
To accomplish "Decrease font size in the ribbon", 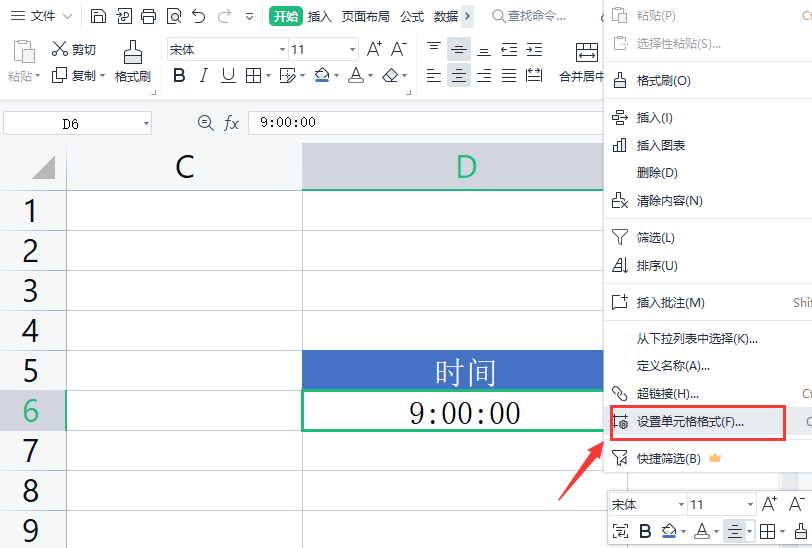I will [x=398, y=49].
